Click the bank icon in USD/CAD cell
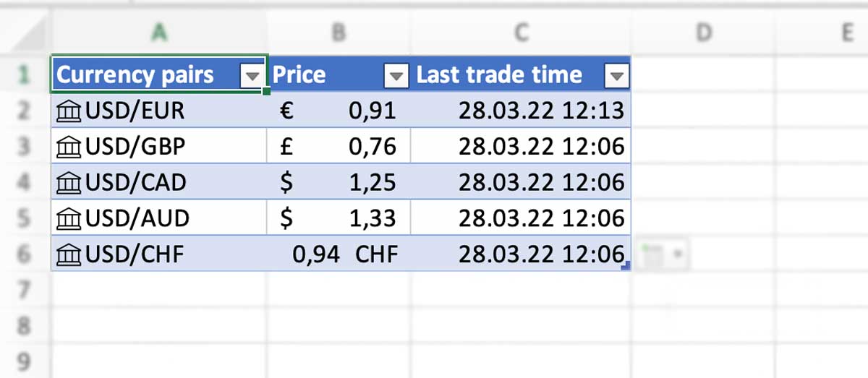Viewport: 868px width, 378px height. (69, 183)
